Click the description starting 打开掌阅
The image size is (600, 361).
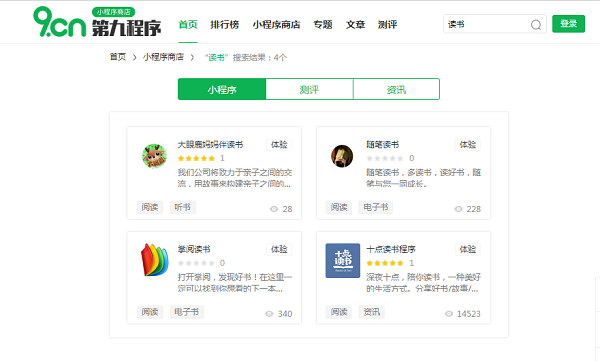pos(235,283)
